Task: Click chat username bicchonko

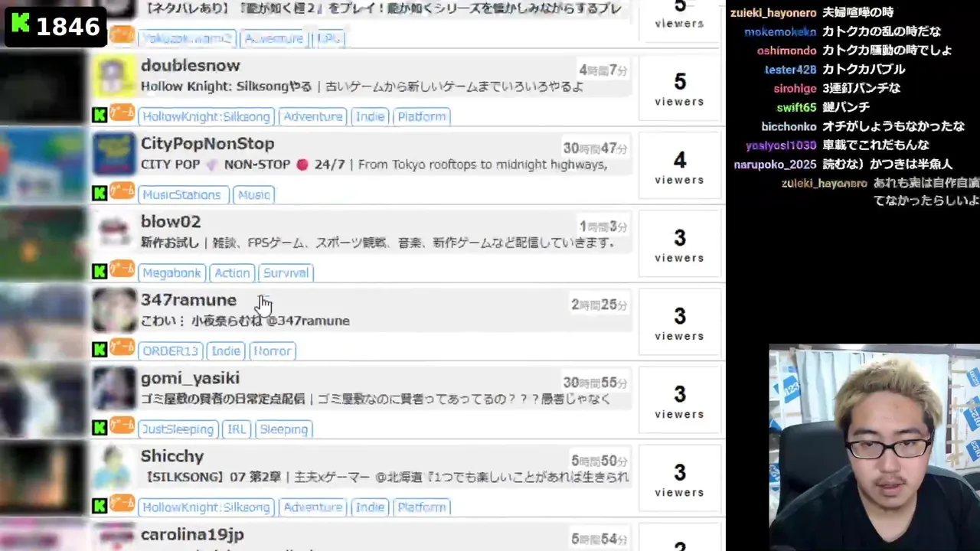Action: pyautogui.click(x=789, y=126)
